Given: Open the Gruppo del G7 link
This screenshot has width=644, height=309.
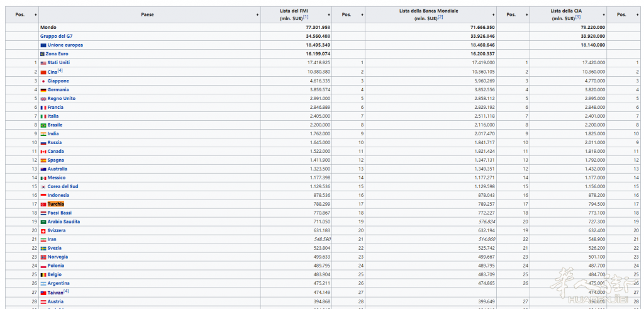Looking at the screenshot, I should pos(57,37).
